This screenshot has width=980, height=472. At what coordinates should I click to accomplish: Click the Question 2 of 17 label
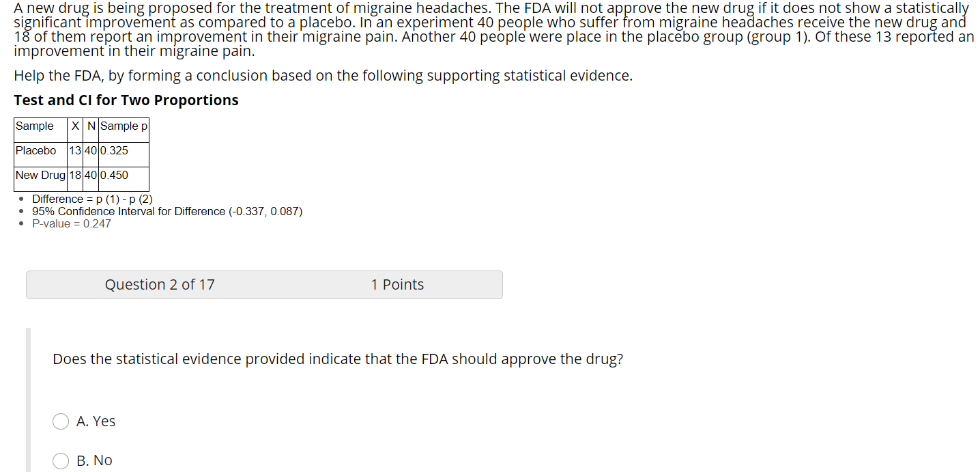[160, 285]
